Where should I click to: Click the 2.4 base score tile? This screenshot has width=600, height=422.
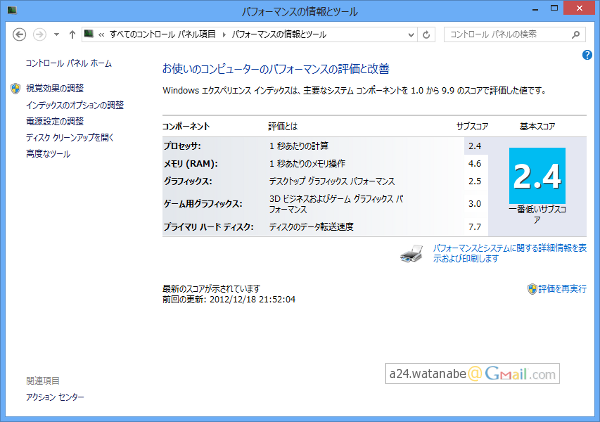pos(537,176)
